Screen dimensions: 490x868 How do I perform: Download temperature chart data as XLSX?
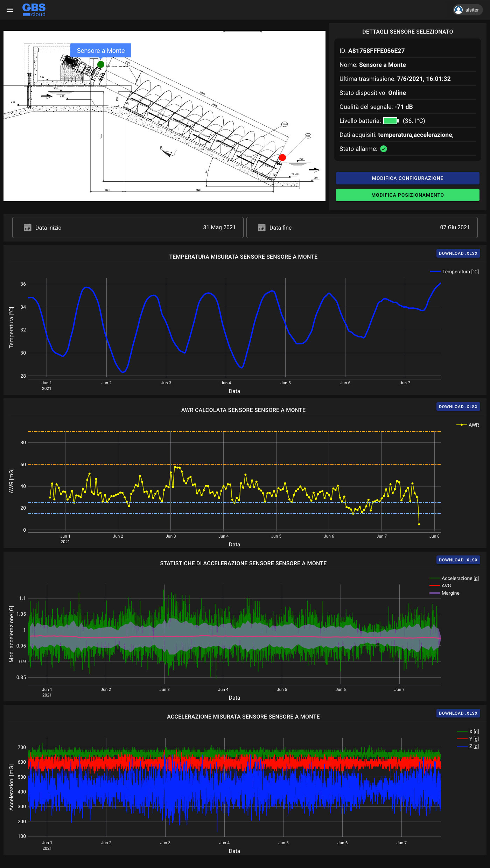tap(458, 253)
